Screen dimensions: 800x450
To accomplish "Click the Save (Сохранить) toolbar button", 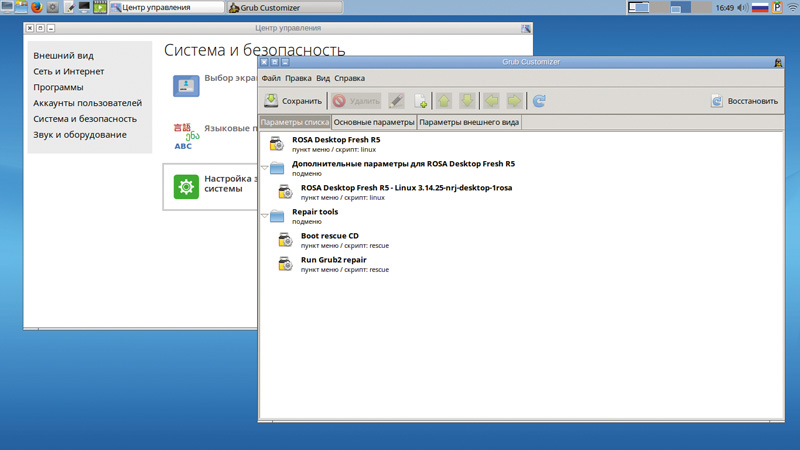I will 293,101.
